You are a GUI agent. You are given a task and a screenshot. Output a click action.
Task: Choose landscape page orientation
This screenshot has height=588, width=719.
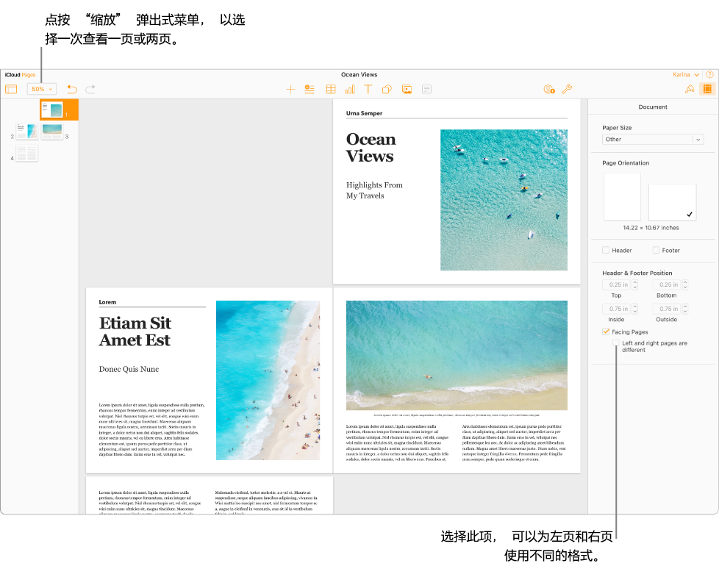(672, 202)
